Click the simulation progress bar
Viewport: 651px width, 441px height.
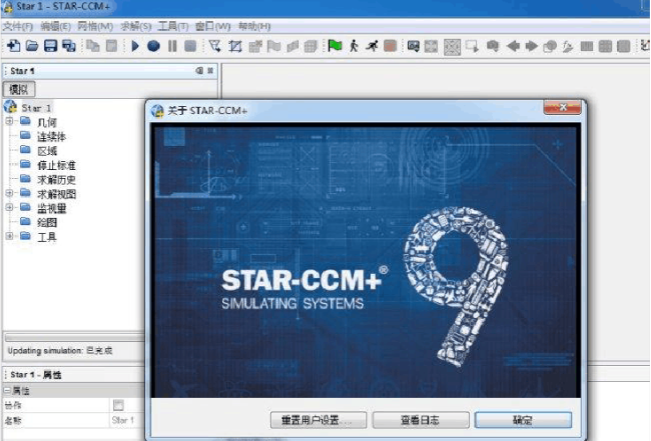[75, 337]
